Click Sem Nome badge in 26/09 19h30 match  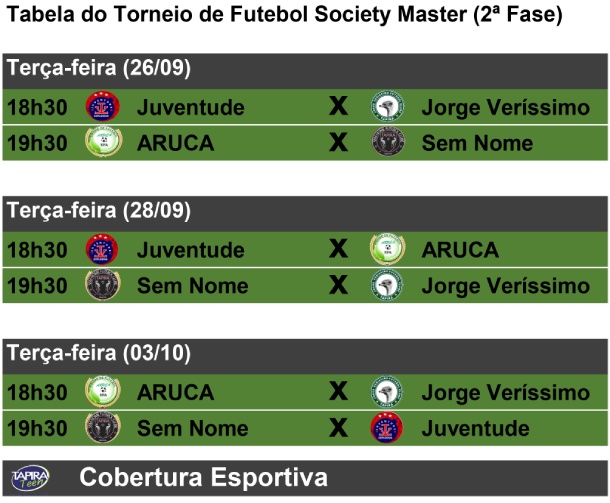(387, 142)
